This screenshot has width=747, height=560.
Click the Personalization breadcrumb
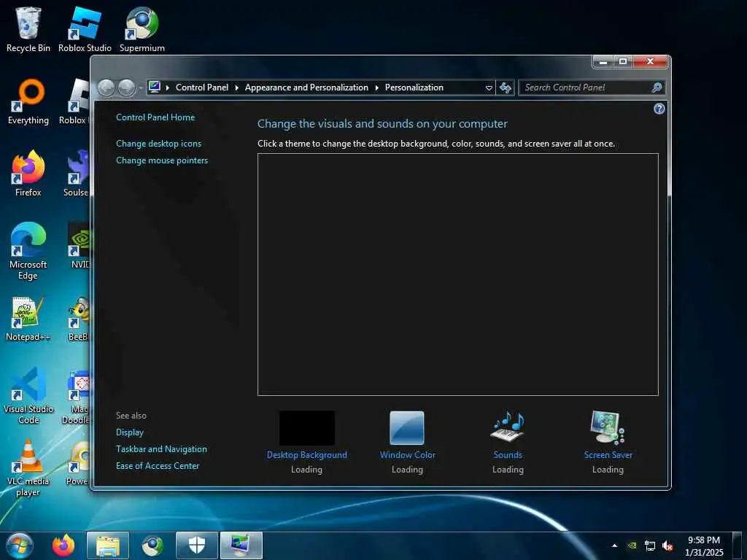pyautogui.click(x=414, y=87)
